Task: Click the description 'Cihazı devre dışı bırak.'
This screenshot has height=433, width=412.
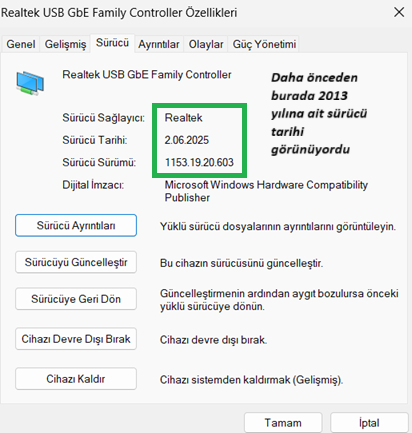Action: click(213, 340)
